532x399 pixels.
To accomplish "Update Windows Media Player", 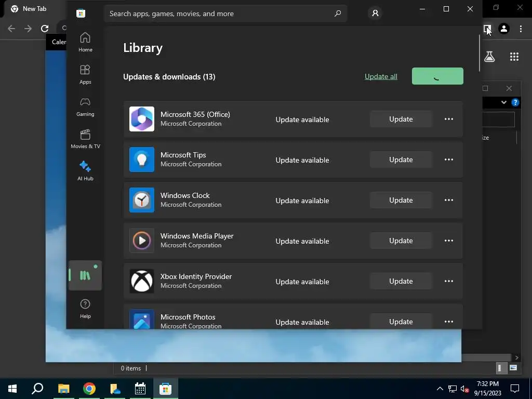I will point(401,241).
